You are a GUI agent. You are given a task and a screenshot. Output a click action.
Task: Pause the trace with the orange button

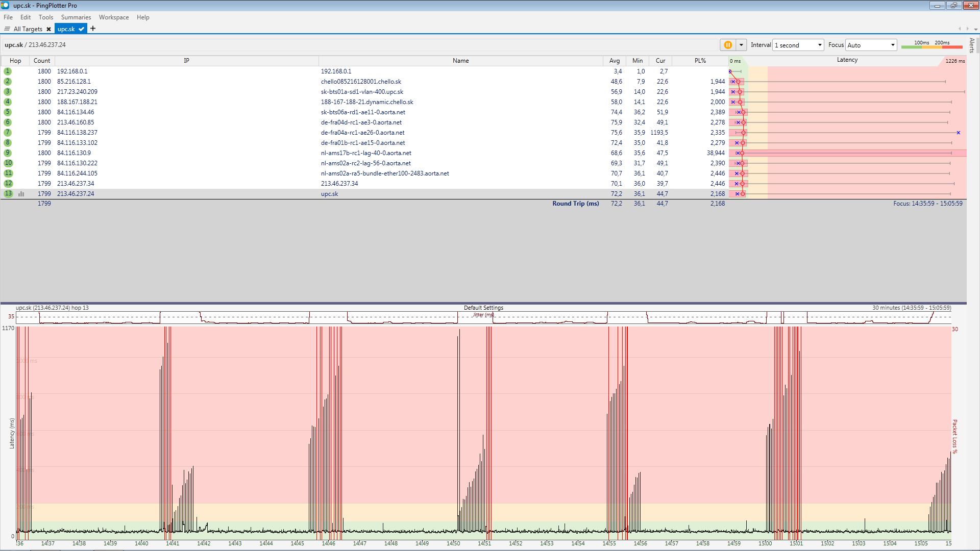728,45
